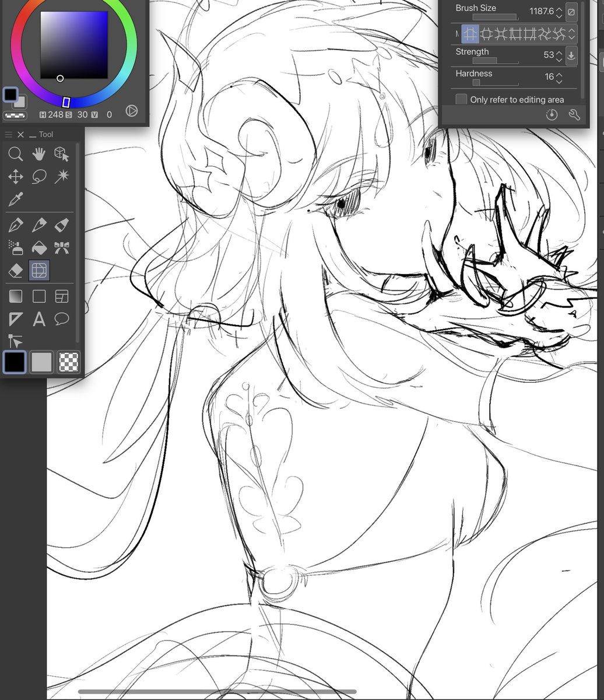Choose the Push left liquify mode
The width and height of the screenshot is (604, 700).
(x=515, y=34)
